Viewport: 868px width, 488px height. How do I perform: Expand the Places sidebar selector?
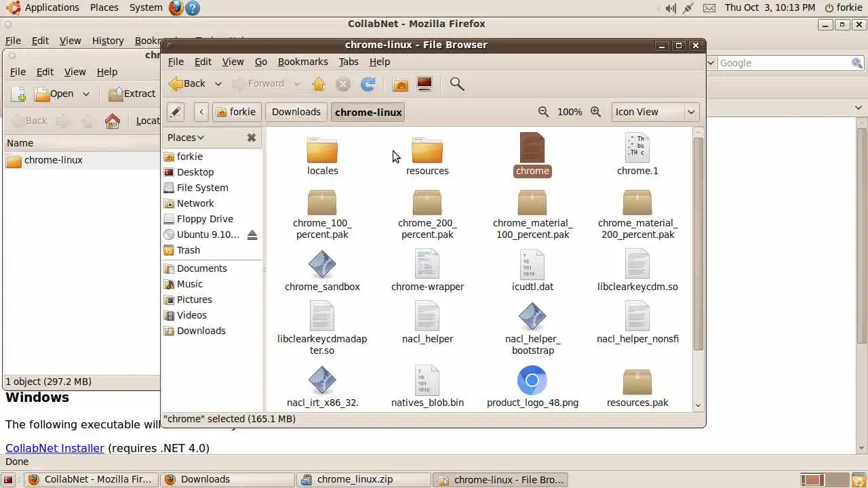point(186,138)
